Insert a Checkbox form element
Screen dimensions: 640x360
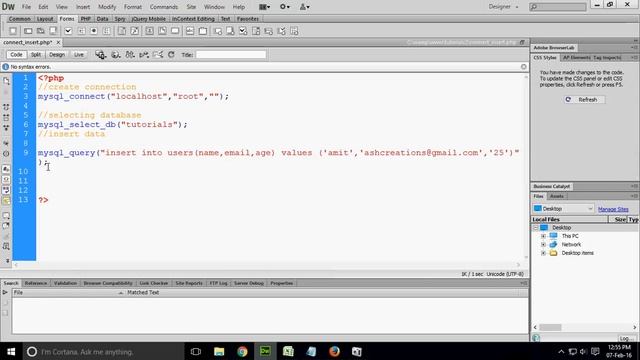68,31
